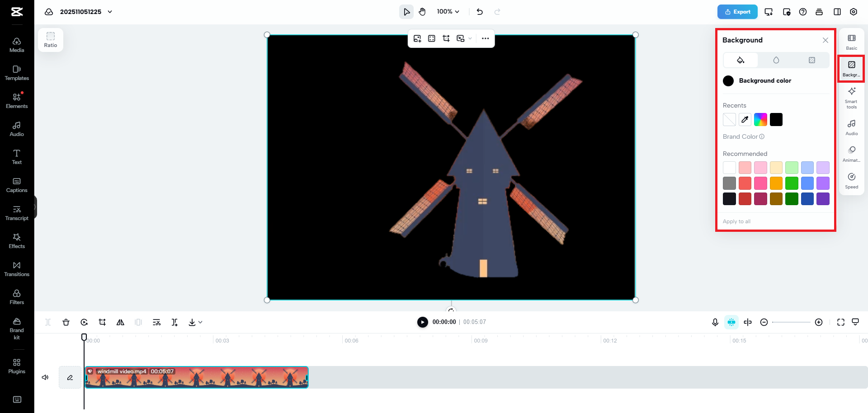Click the CapCut logo to go home

pyautogui.click(x=17, y=12)
